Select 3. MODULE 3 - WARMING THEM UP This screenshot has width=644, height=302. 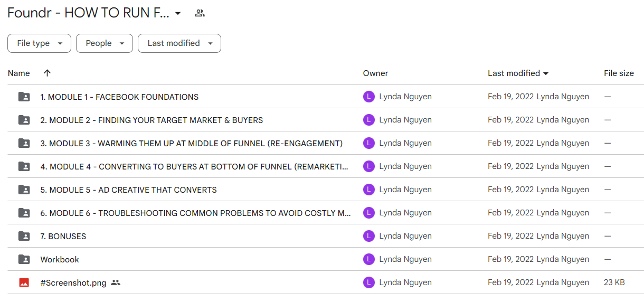192,144
